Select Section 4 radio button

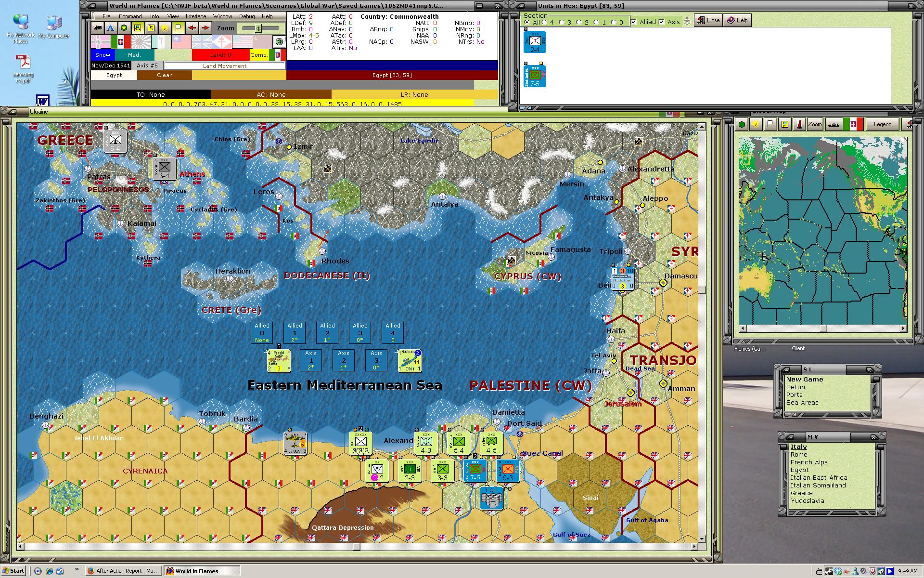click(545, 22)
